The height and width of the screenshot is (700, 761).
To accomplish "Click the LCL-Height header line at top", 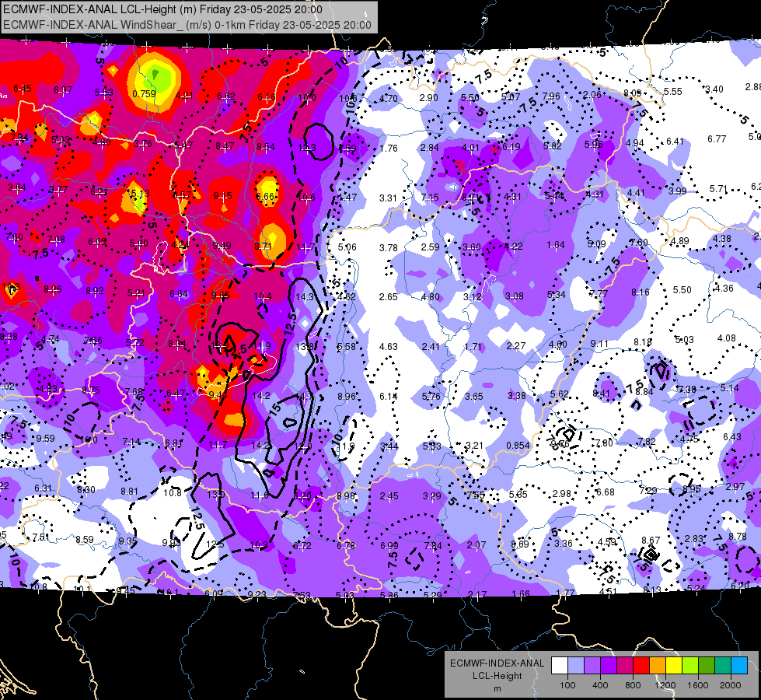I will [x=163, y=9].
